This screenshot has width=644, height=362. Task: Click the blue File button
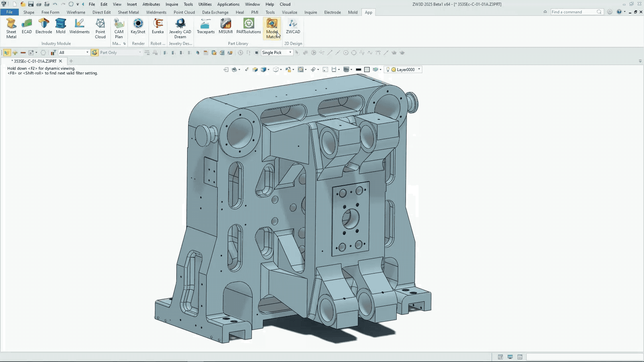click(9, 12)
